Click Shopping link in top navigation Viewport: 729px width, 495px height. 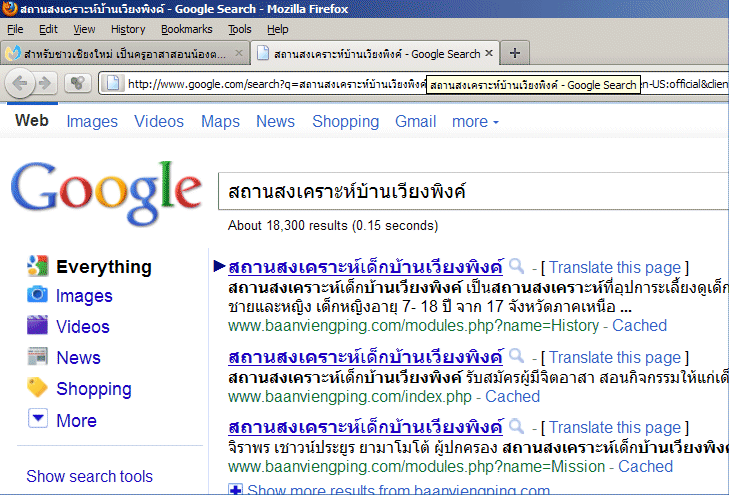[345, 122]
